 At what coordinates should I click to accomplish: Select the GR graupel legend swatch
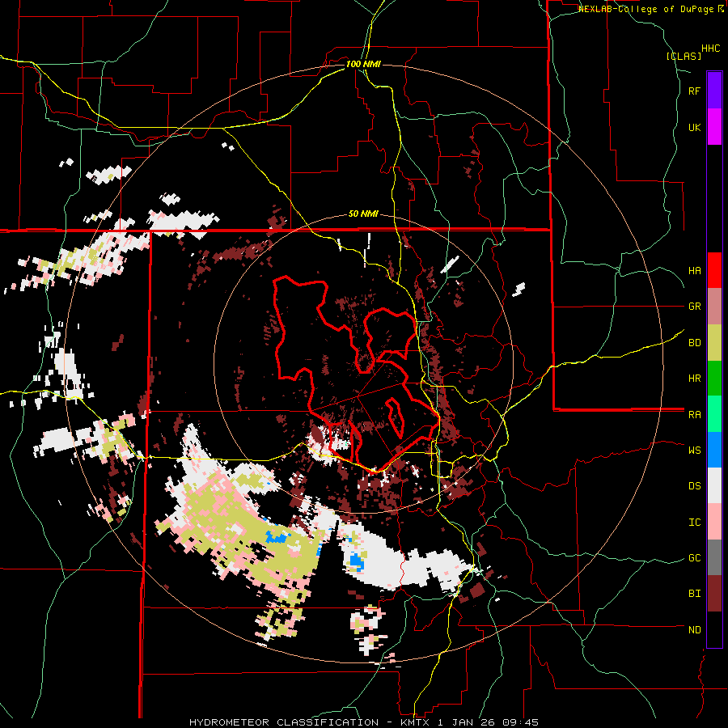pos(714,307)
